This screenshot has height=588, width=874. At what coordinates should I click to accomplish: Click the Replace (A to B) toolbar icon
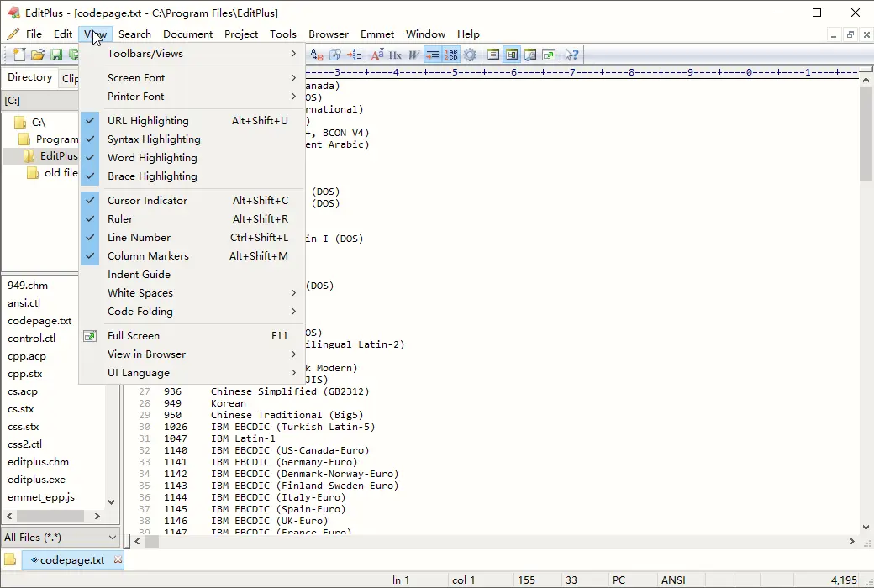point(317,55)
